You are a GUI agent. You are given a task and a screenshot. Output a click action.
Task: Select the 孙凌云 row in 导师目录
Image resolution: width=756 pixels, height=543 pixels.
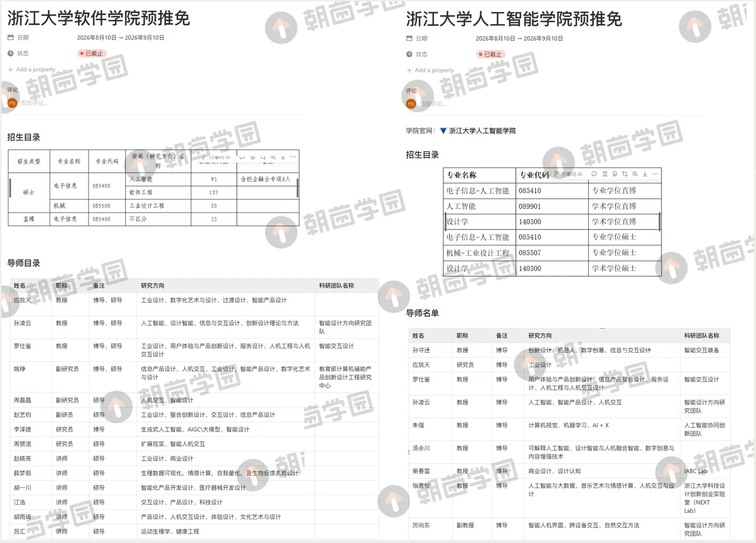pos(194,327)
